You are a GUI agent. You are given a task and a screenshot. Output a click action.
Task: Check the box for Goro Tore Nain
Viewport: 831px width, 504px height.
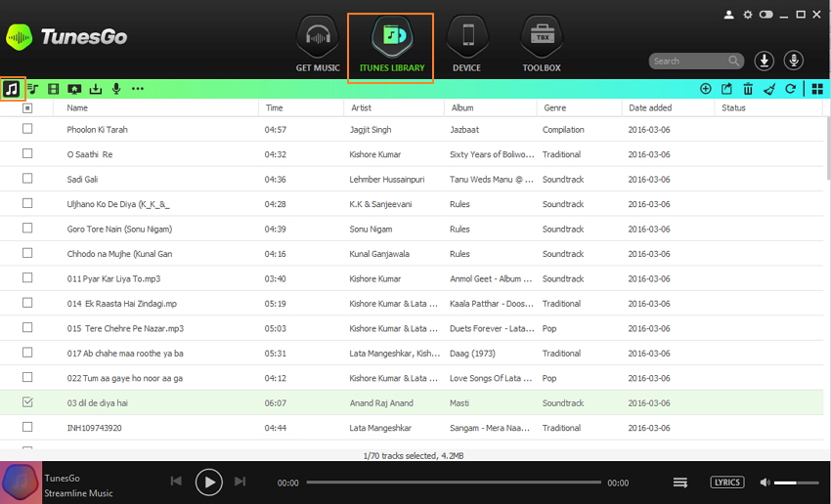pyautogui.click(x=27, y=229)
